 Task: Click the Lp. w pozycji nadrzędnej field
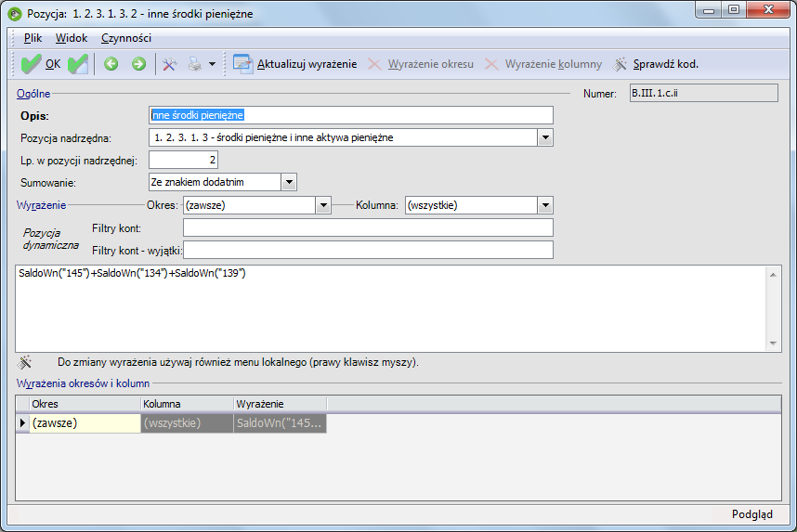coord(184,160)
